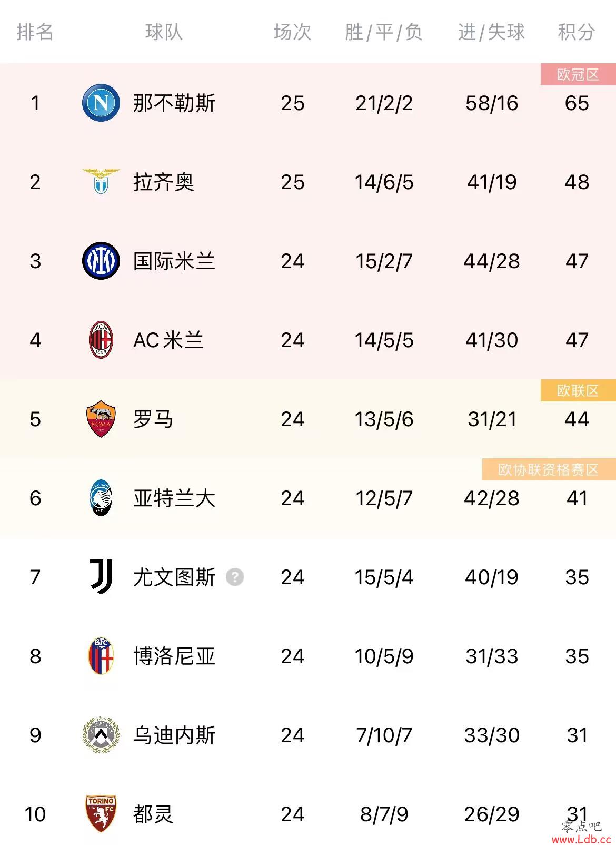The image size is (616, 845).
Task: Click the Atalanta club logo icon
Action: (101, 498)
